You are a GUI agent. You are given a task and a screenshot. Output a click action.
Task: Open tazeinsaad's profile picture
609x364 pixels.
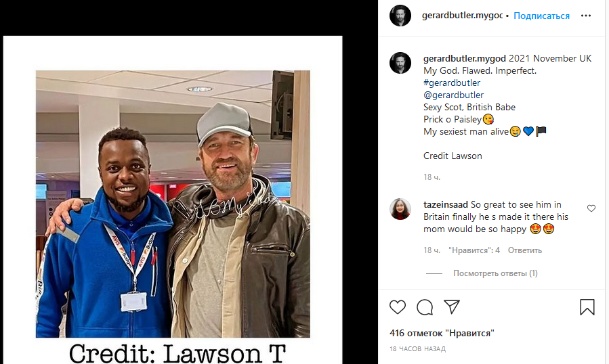click(400, 209)
